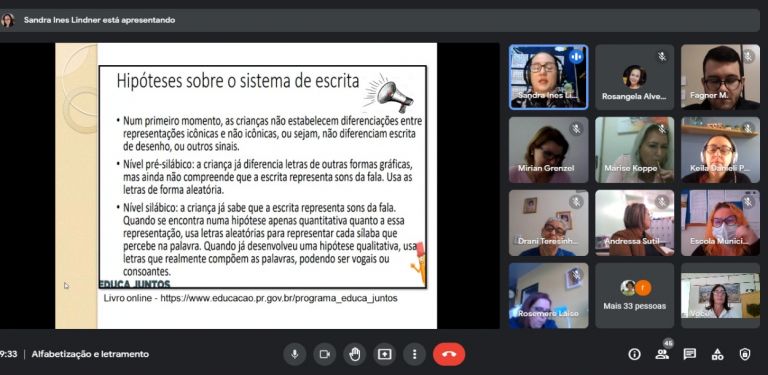This screenshot has width=768, height=375.
Task: Mute the microphone in the call toolbar
Action: (295, 354)
